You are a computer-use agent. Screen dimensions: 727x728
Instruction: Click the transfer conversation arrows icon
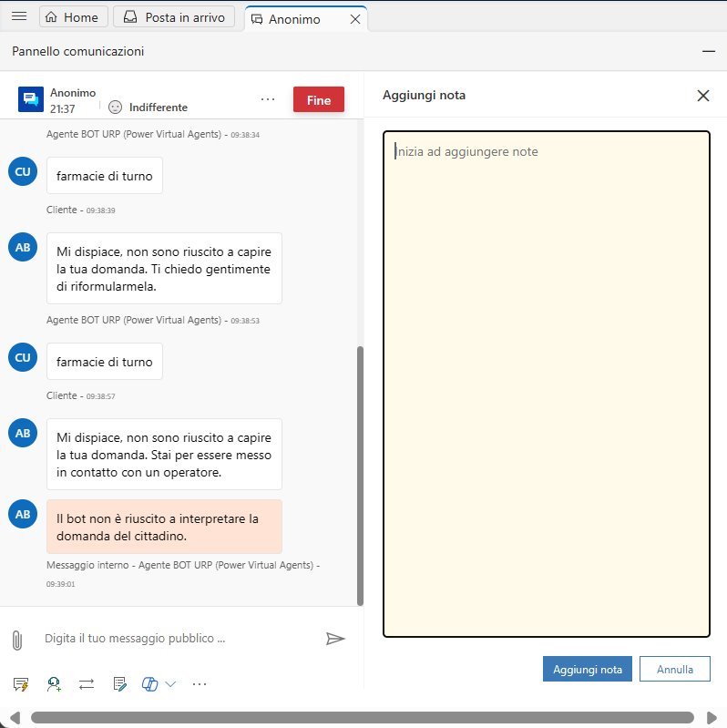click(x=87, y=683)
